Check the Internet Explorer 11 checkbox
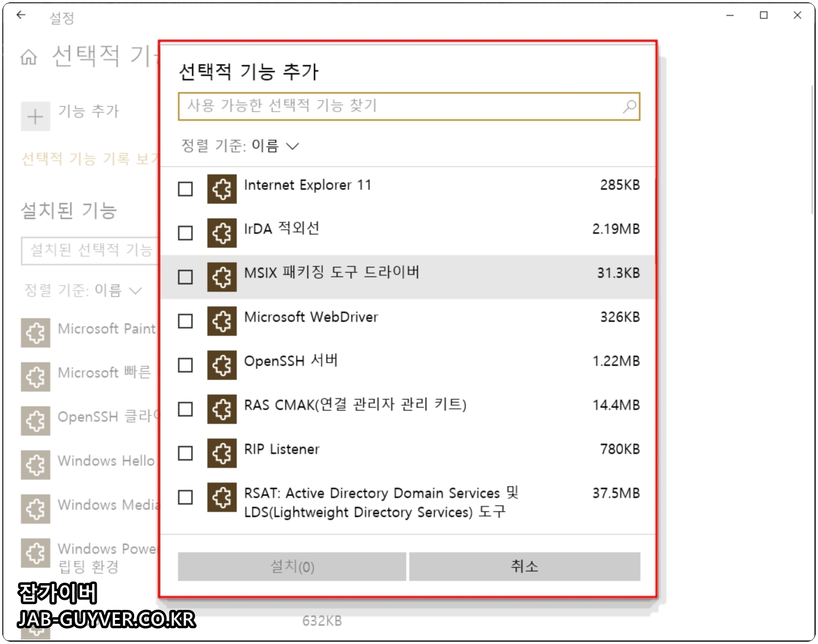The height and width of the screenshot is (644, 818). point(185,189)
